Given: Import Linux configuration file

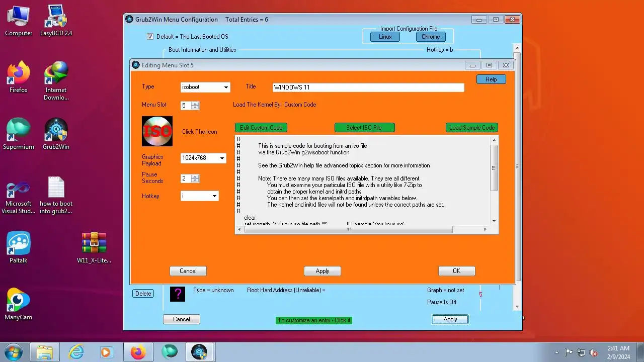Looking at the screenshot, I should pos(385,37).
